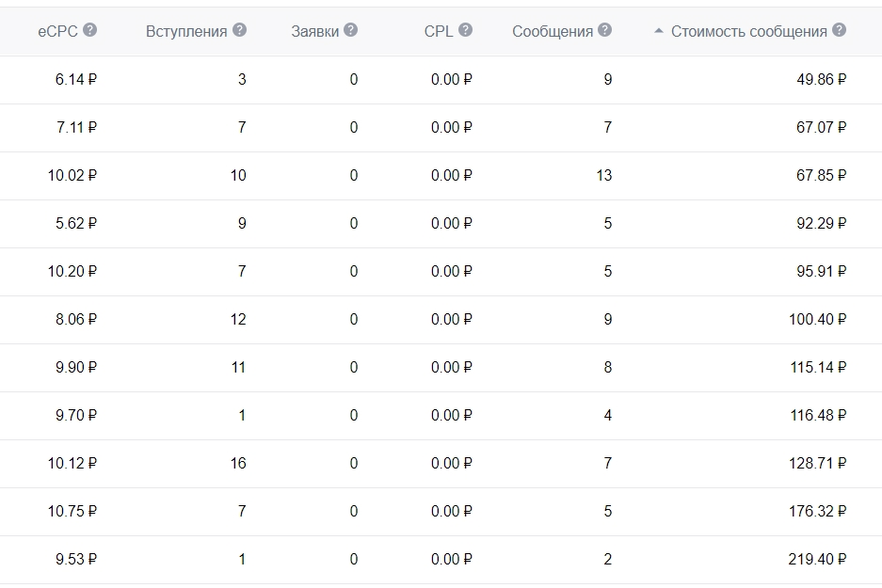Sort by the Вступления column header
This screenshot has height=588, width=882.
(186, 31)
